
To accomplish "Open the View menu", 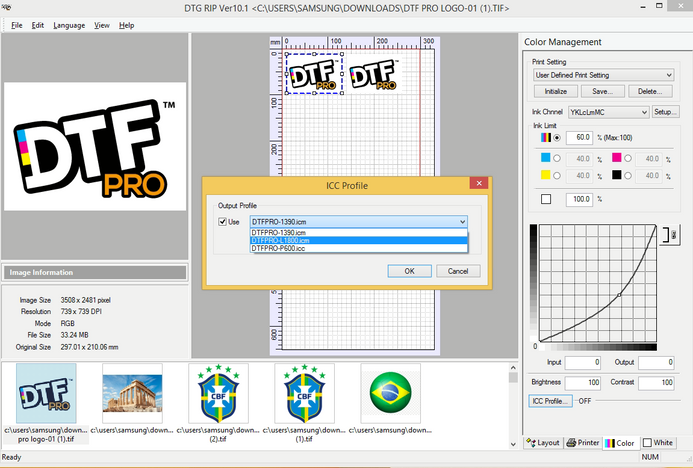I will pyautogui.click(x=102, y=25).
